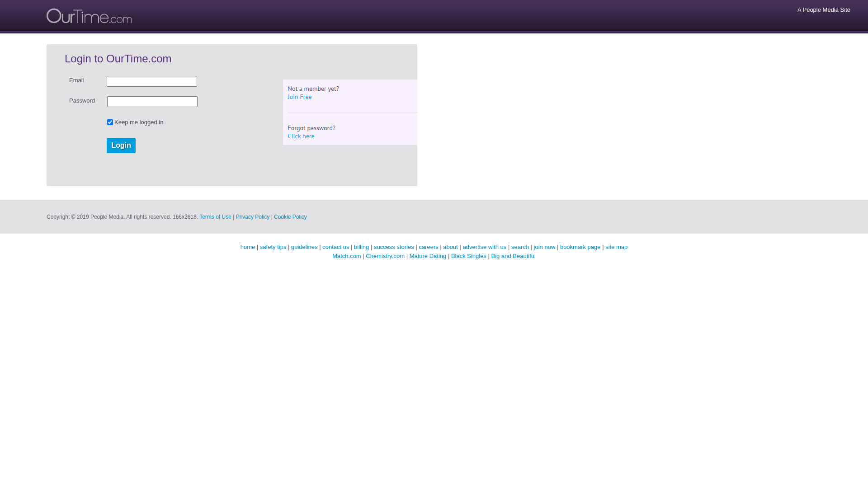Focus the Email input field

[x=152, y=81]
